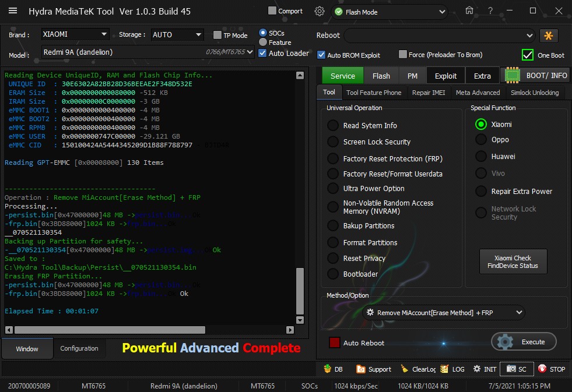The image size is (572, 392).
Task: Open the PM tab
Action: (x=412, y=76)
